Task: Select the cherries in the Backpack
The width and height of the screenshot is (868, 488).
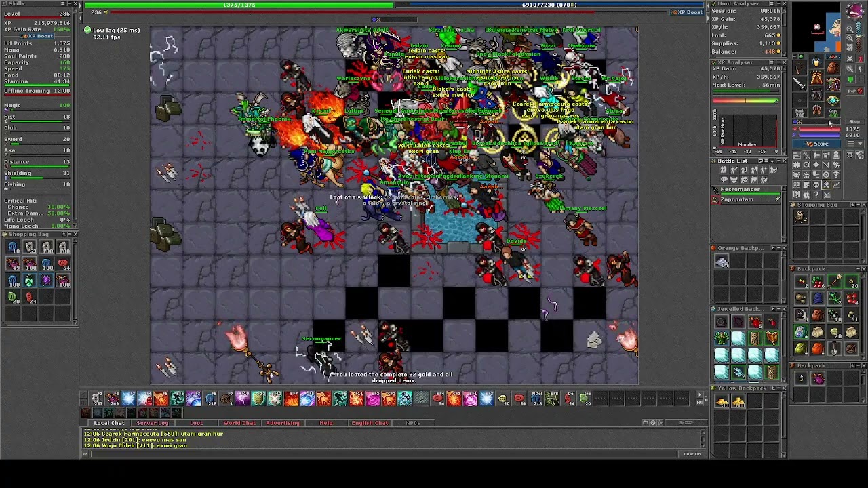Action: (x=818, y=282)
